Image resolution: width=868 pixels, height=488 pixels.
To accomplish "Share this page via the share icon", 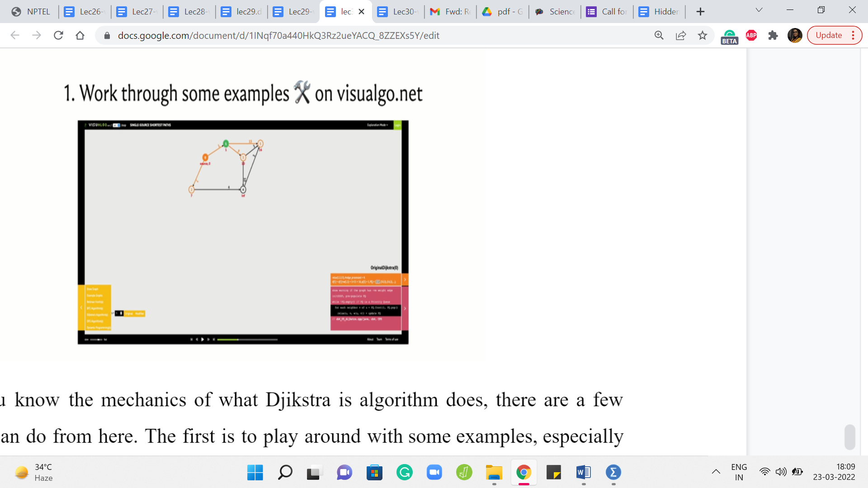I will tap(681, 35).
